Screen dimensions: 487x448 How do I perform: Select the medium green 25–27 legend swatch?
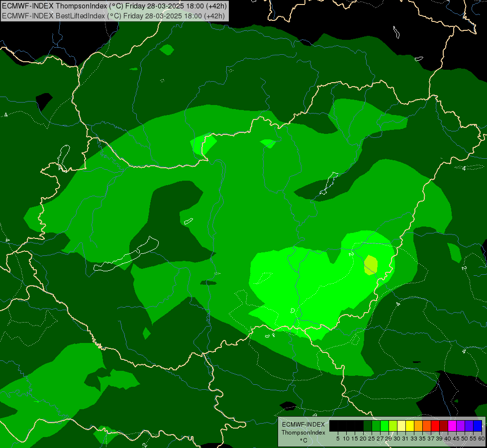point(376,426)
